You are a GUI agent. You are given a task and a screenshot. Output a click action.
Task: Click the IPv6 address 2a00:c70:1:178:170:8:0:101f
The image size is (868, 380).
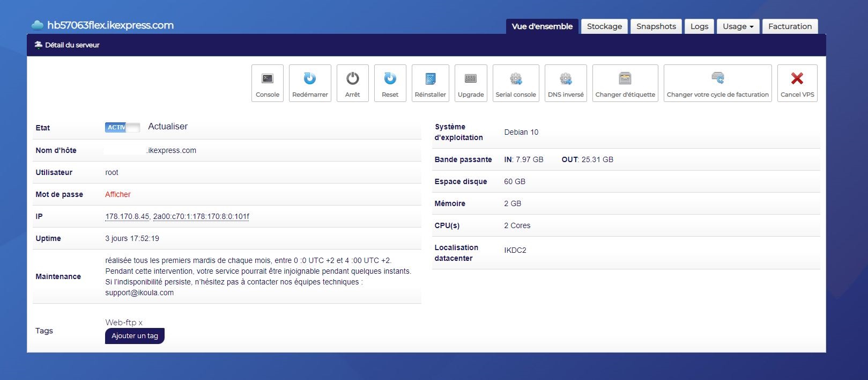pyautogui.click(x=201, y=216)
